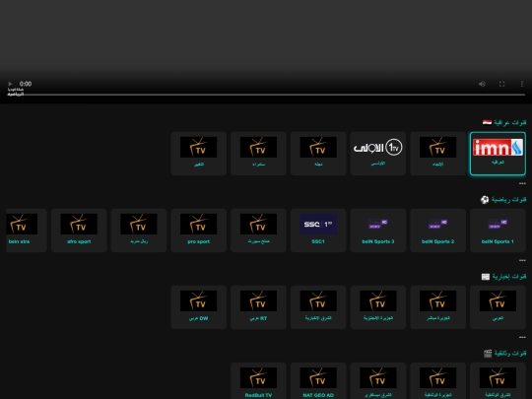This screenshot has width=532, height=399.
Task: Open the الشرق ديسكفري channel
Action: tap(378, 381)
